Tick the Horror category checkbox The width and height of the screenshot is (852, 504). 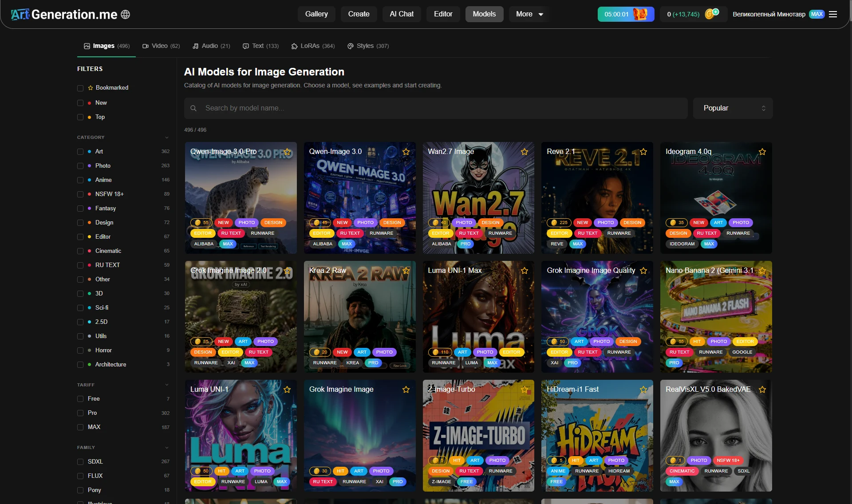(80, 350)
